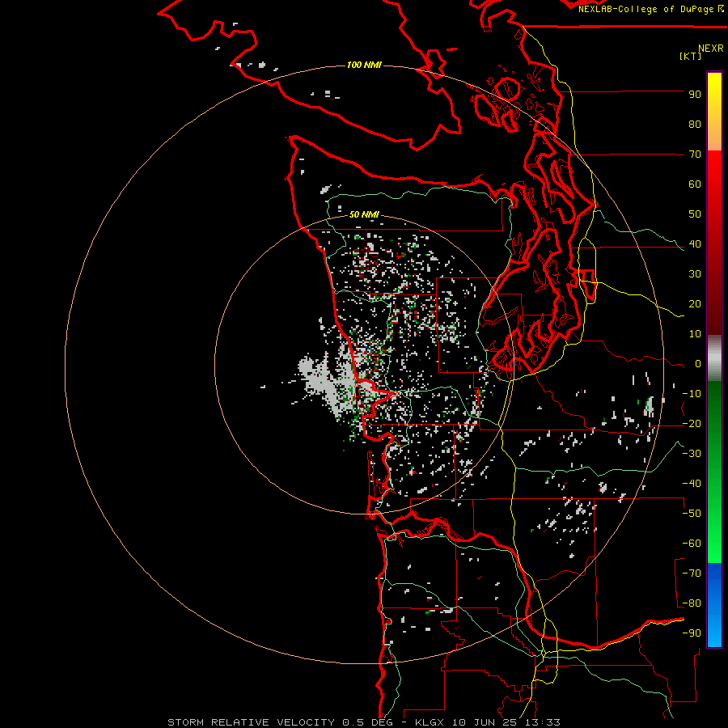This screenshot has height=728, width=728.
Task: Select the -70 value on the velocity scale
Action: click(x=692, y=574)
